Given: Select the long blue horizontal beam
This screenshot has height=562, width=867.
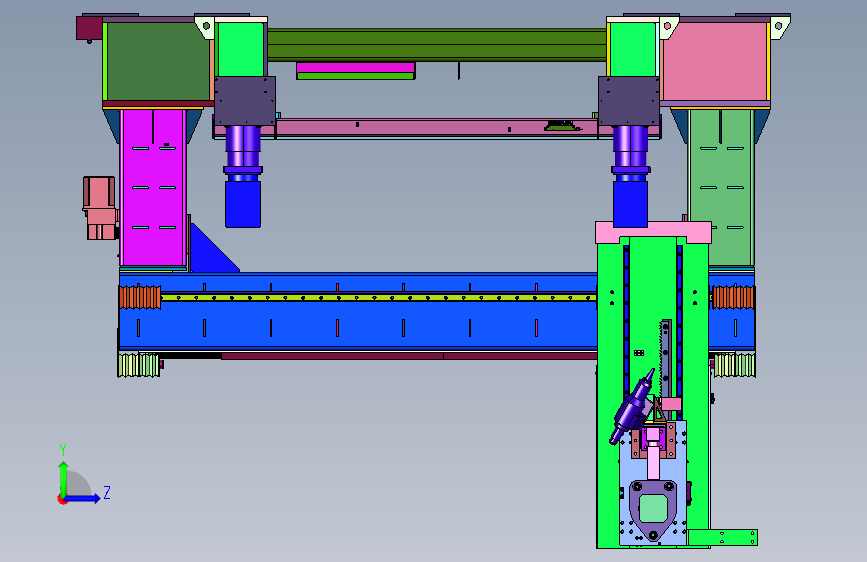Looking at the screenshot, I should click(358, 311).
